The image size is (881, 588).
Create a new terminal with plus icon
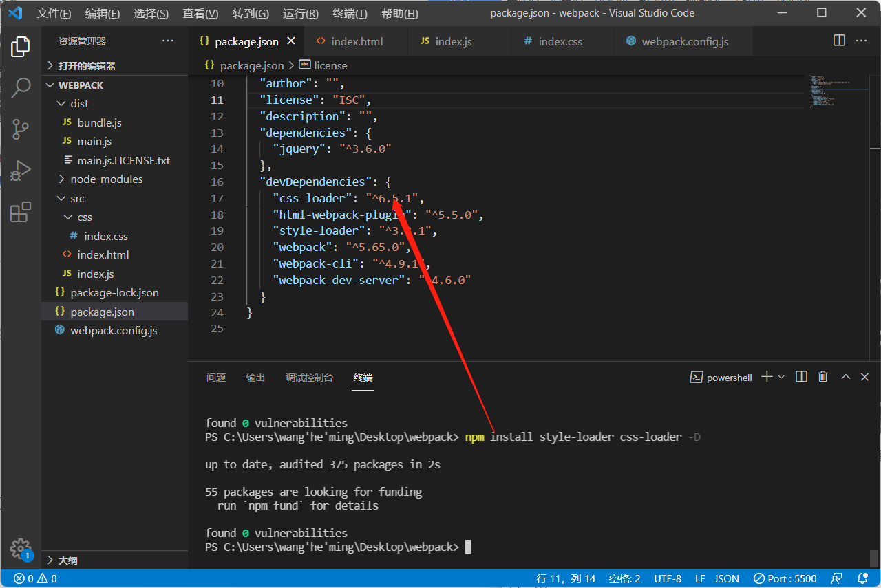767,377
